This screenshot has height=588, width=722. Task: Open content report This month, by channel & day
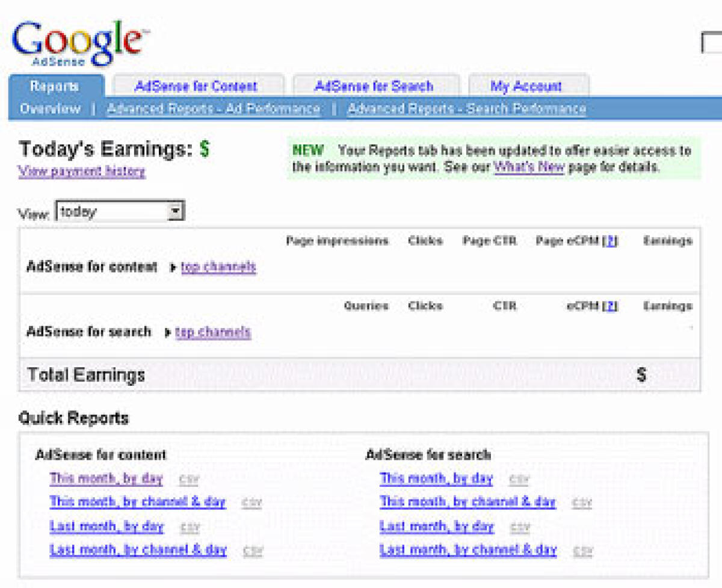coord(138,502)
